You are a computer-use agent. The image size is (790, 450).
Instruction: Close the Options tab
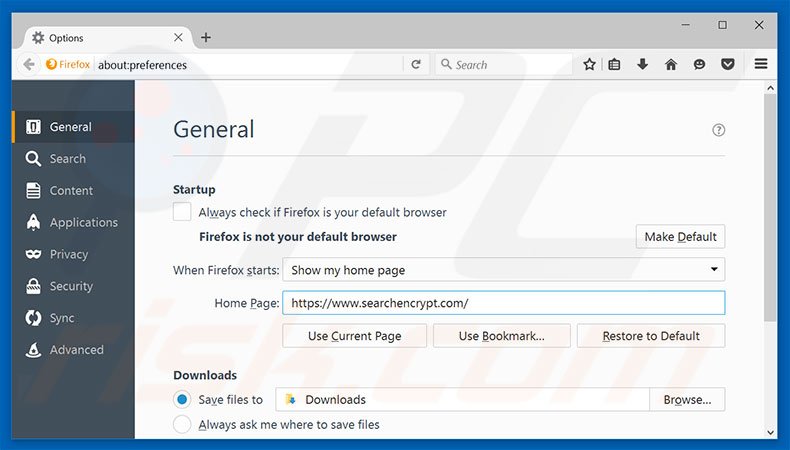point(178,37)
